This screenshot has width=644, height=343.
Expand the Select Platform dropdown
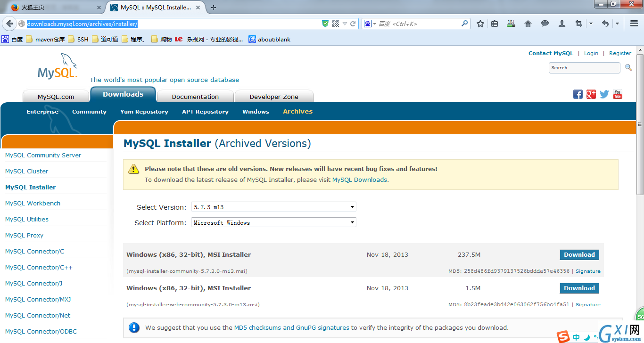click(274, 222)
